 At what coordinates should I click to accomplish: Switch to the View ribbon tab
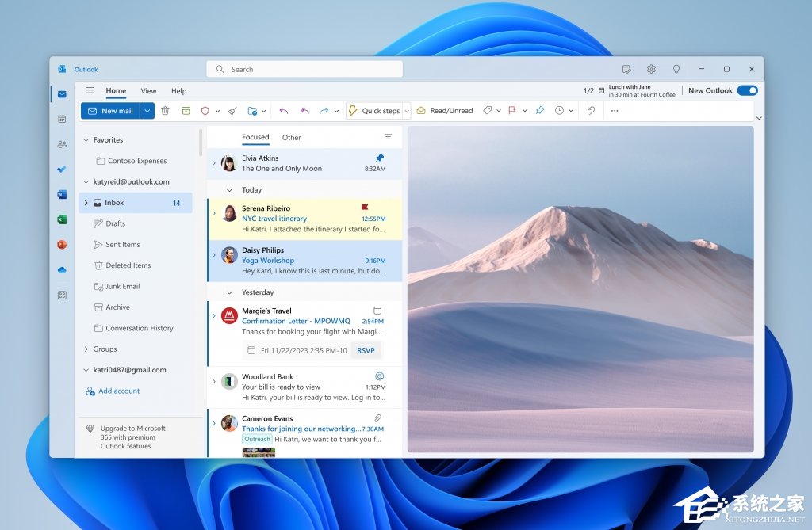click(148, 91)
